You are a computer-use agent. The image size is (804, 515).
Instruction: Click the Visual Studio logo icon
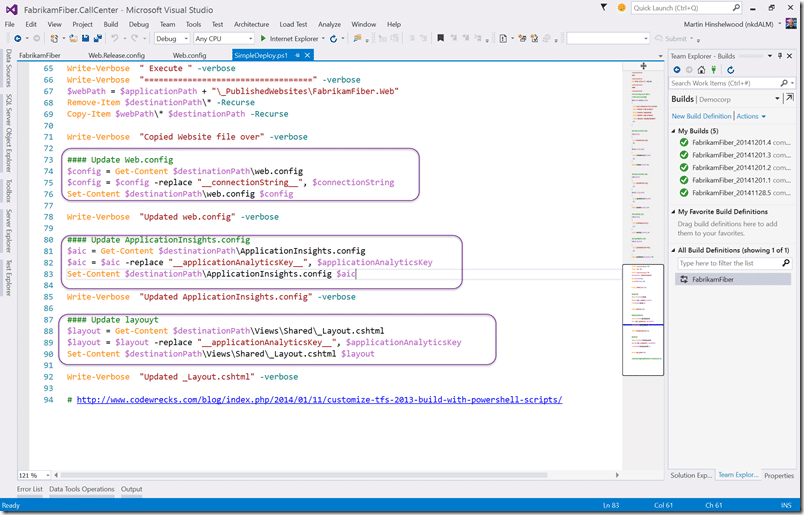pos(11,9)
